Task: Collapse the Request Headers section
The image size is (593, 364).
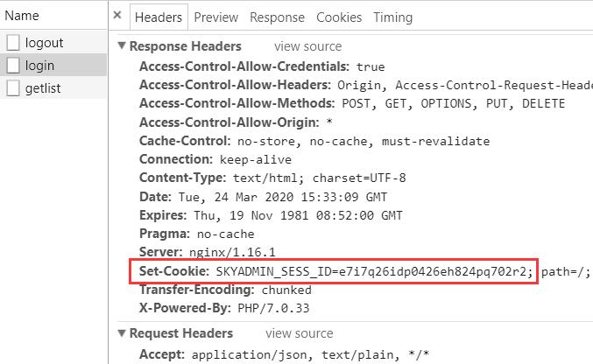Action: [x=122, y=333]
